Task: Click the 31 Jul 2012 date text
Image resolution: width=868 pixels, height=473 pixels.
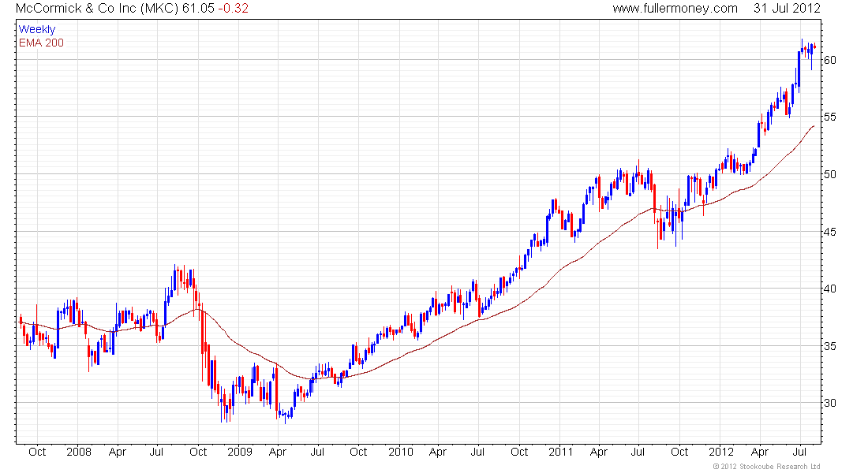Action: (787, 9)
